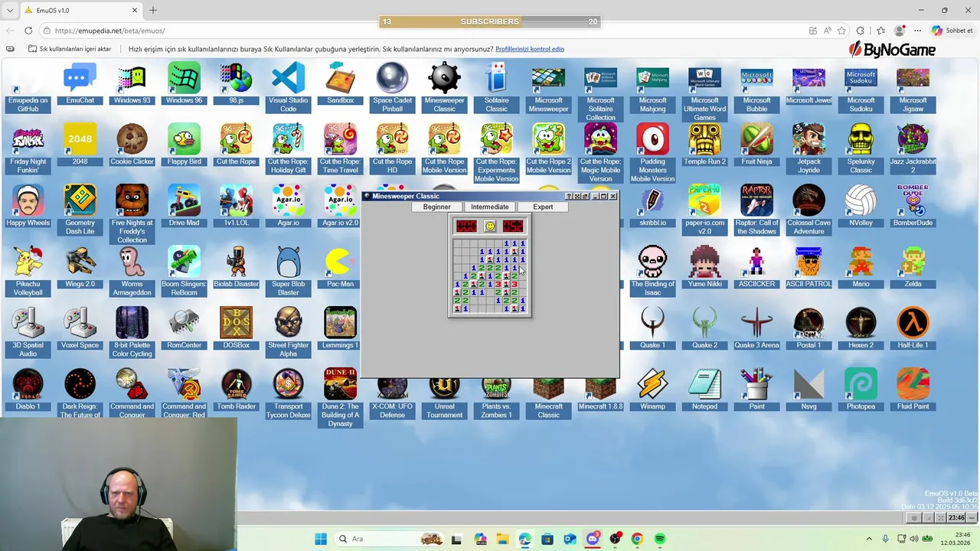Screen dimensions: 980x551
Task: Open Chrome from the taskbar
Action: [637, 539]
